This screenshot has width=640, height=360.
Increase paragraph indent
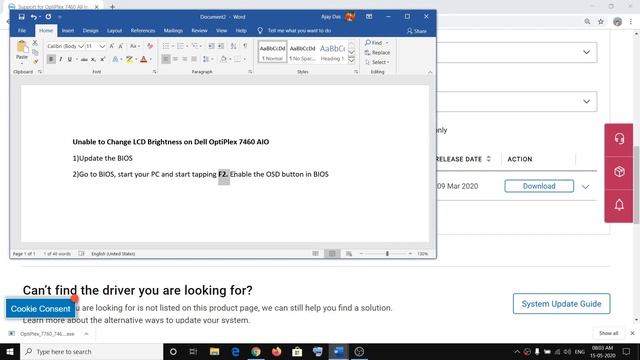(x=221, y=46)
